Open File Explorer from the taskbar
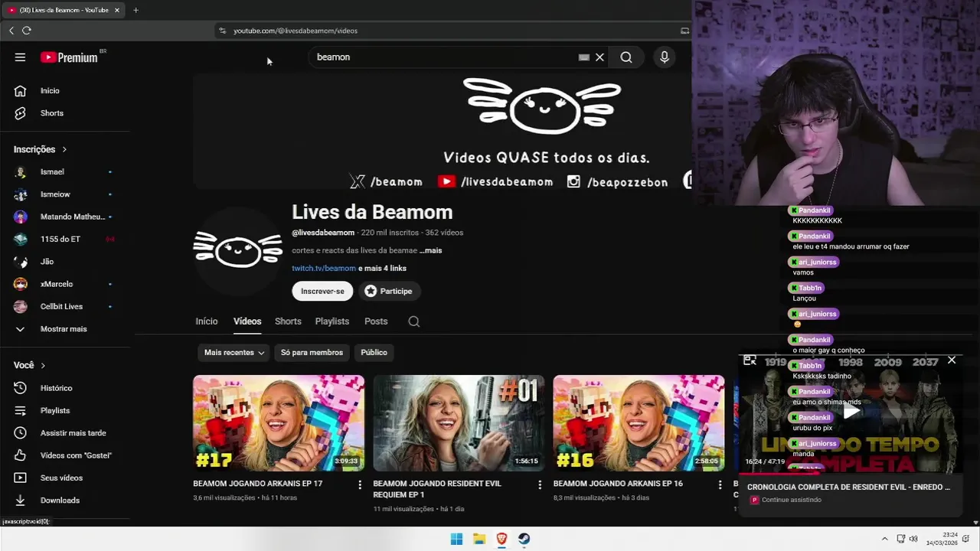980x551 pixels. 479,539
